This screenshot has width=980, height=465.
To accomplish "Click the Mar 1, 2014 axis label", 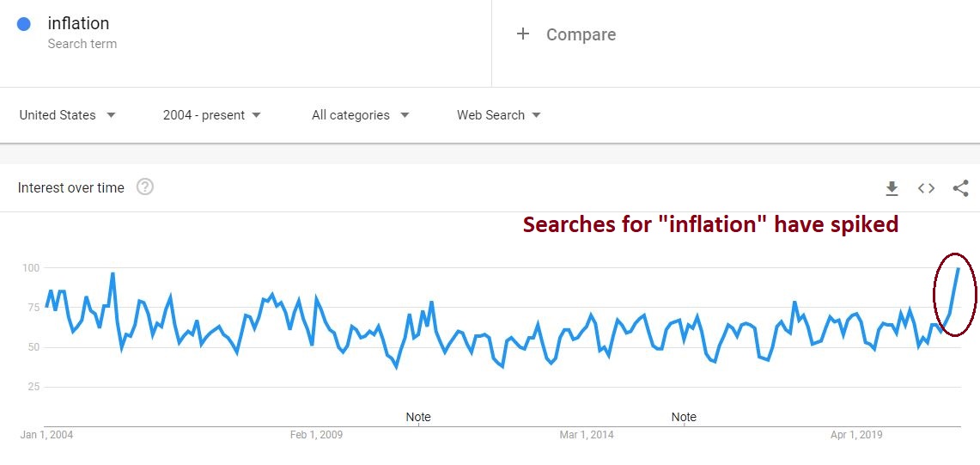I will pyautogui.click(x=587, y=435).
